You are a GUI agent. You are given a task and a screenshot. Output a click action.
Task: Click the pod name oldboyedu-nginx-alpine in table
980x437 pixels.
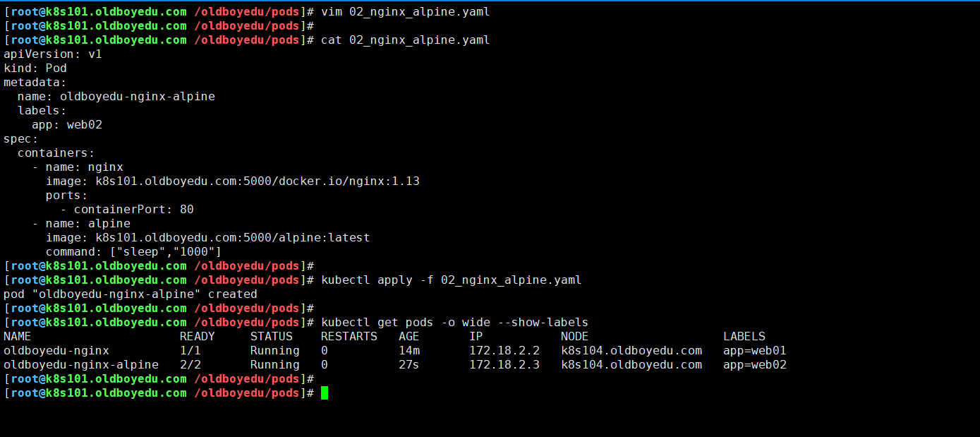[x=81, y=364]
